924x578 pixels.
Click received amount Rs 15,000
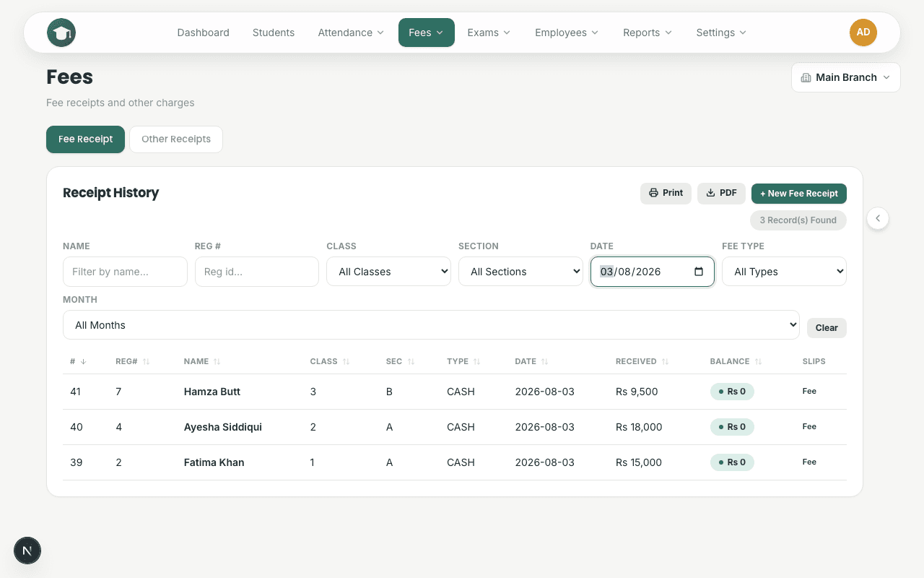coord(639,462)
